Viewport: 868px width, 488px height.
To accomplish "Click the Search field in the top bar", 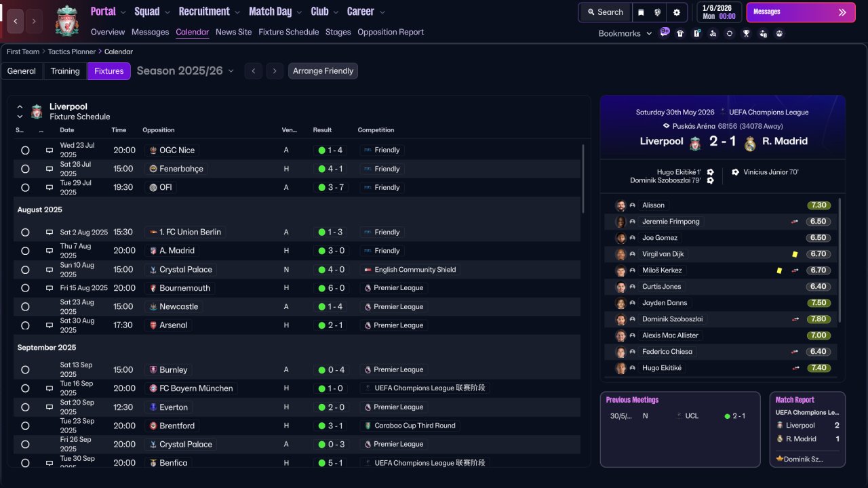I will pyautogui.click(x=605, y=12).
